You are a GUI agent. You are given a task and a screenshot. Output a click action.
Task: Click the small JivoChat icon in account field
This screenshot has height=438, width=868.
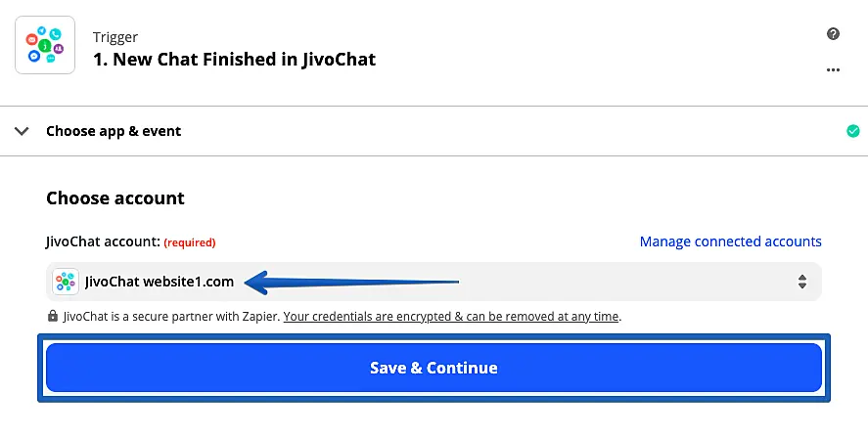[x=66, y=282]
